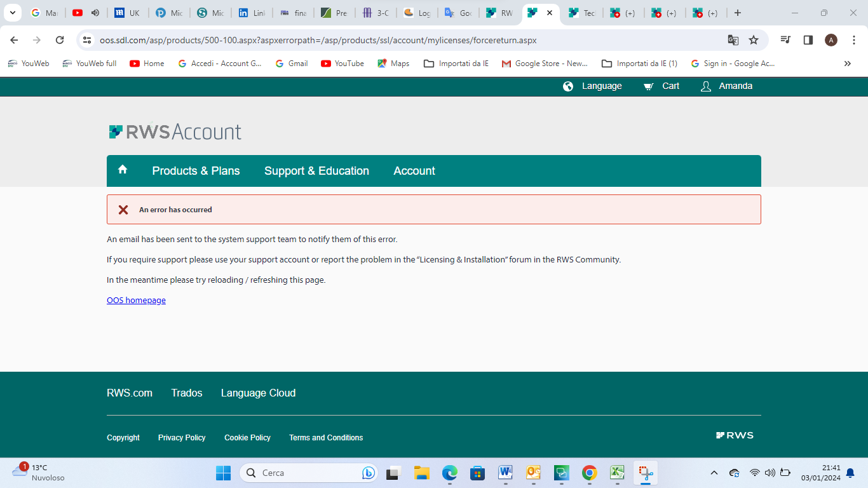Open Copyright footer link
The width and height of the screenshot is (868, 488).
[123, 438]
